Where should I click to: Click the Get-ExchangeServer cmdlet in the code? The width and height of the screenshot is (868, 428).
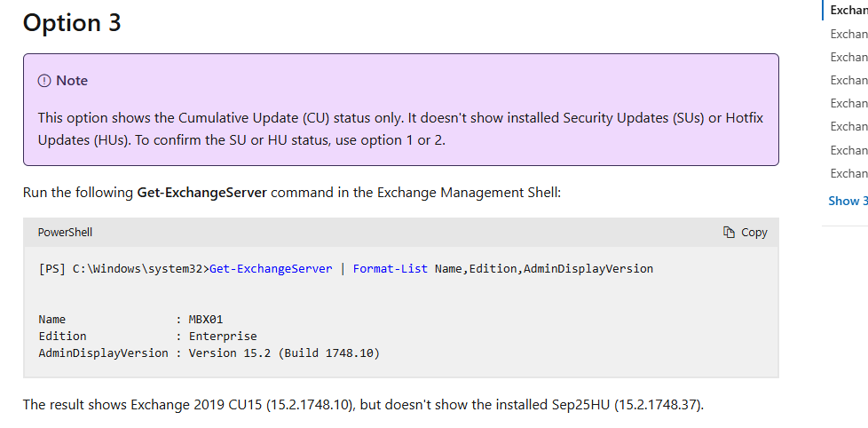tap(271, 269)
